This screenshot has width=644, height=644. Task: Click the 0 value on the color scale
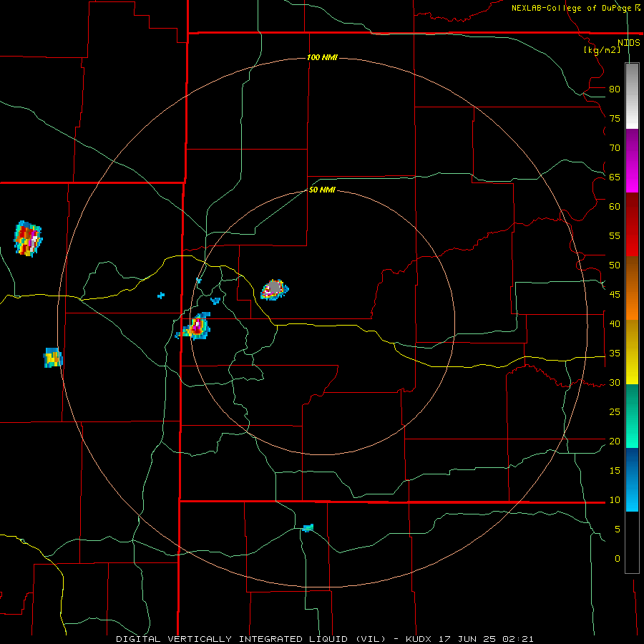618,559
